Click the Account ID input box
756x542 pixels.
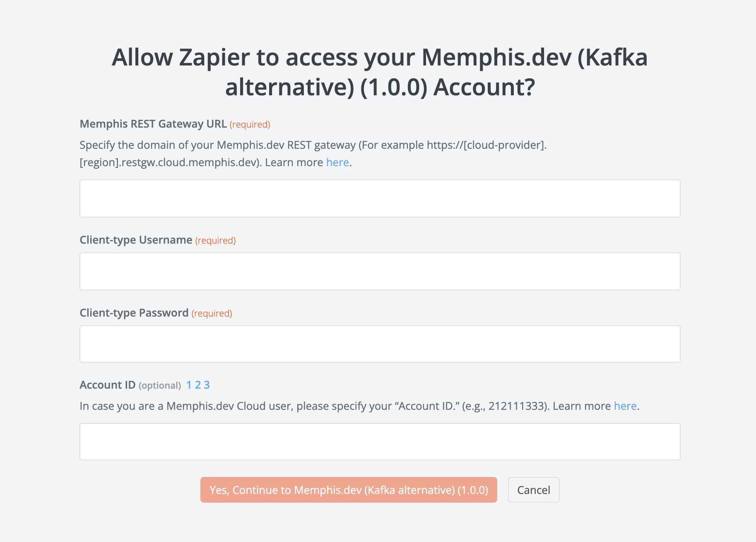pos(380,442)
